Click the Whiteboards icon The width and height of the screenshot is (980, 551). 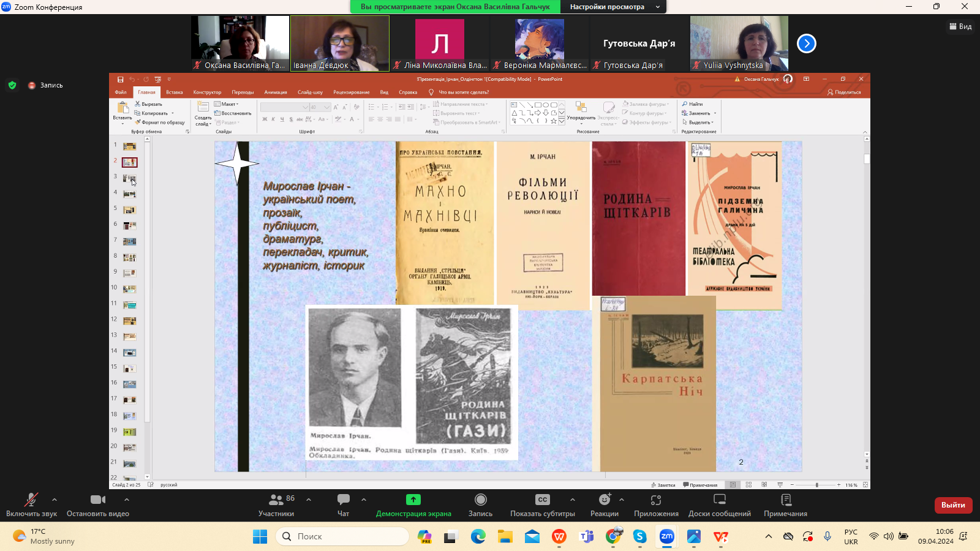[x=719, y=500]
